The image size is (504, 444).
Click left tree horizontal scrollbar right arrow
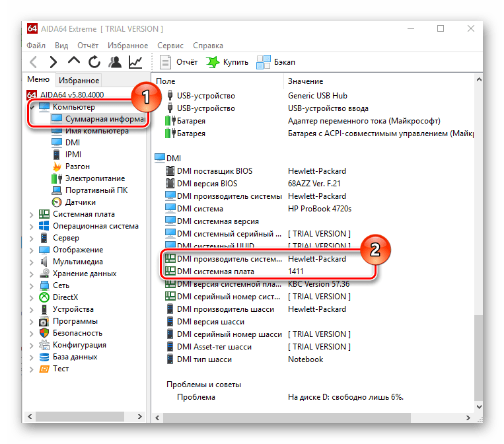coord(139,416)
